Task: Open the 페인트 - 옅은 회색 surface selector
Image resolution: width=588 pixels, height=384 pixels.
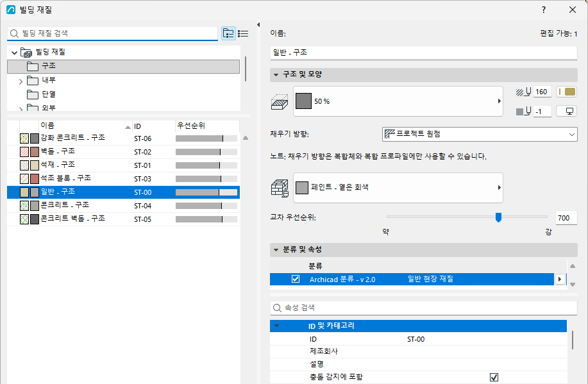Action: point(398,187)
